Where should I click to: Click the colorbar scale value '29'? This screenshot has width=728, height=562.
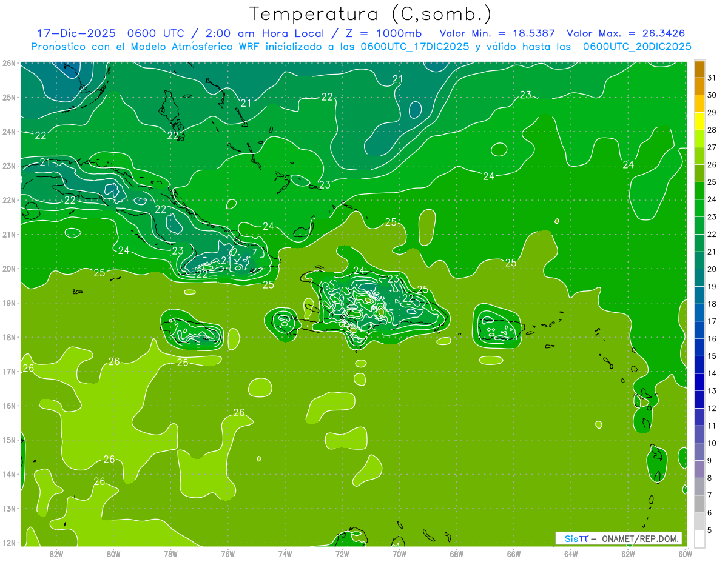point(712,112)
